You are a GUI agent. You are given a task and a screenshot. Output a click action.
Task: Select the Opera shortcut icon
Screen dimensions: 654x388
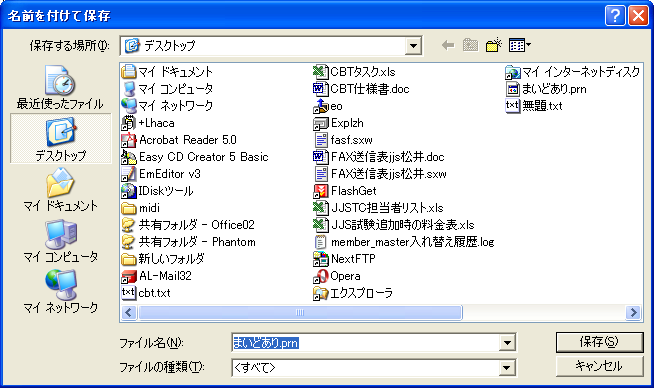[x=320, y=276]
